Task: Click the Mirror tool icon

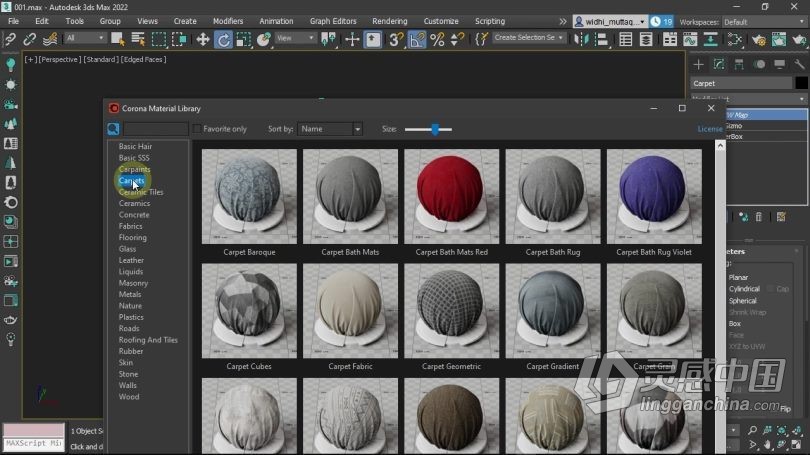Action: (x=582, y=39)
